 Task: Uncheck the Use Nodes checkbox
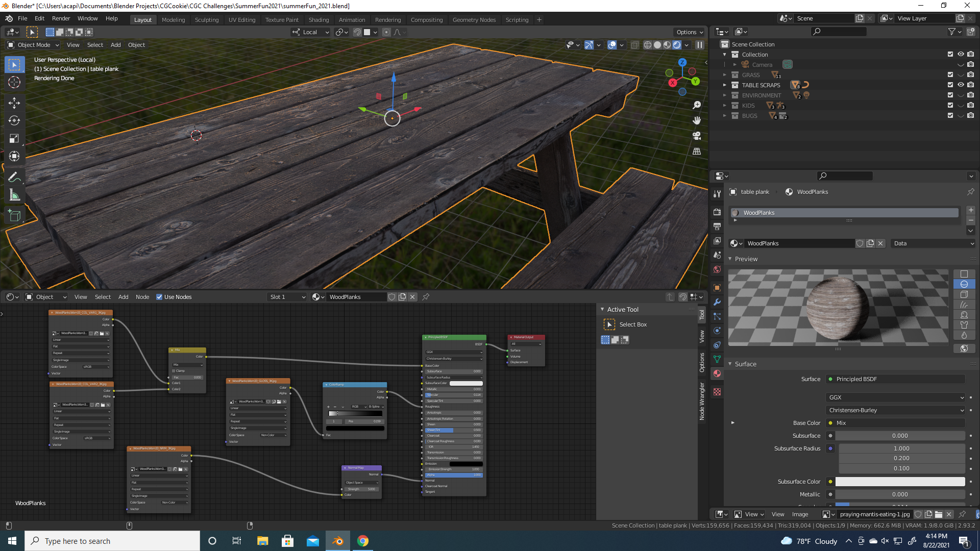point(159,297)
